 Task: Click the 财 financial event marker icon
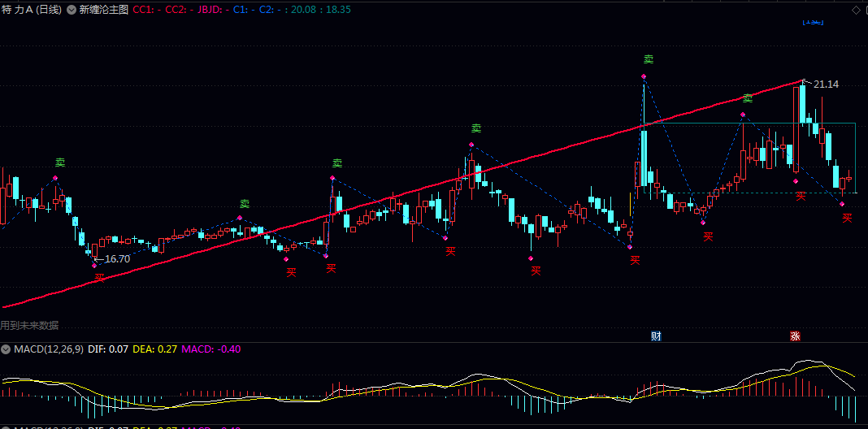pyautogui.click(x=656, y=336)
